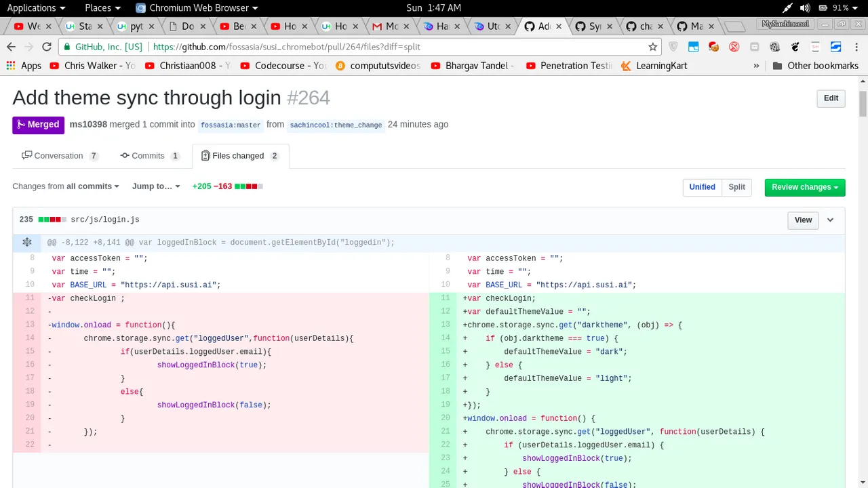Click the Edit button for the pull request title

coord(831,98)
